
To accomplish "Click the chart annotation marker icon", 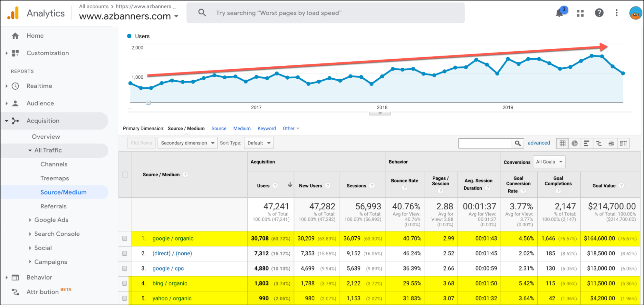I will coord(148,103).
